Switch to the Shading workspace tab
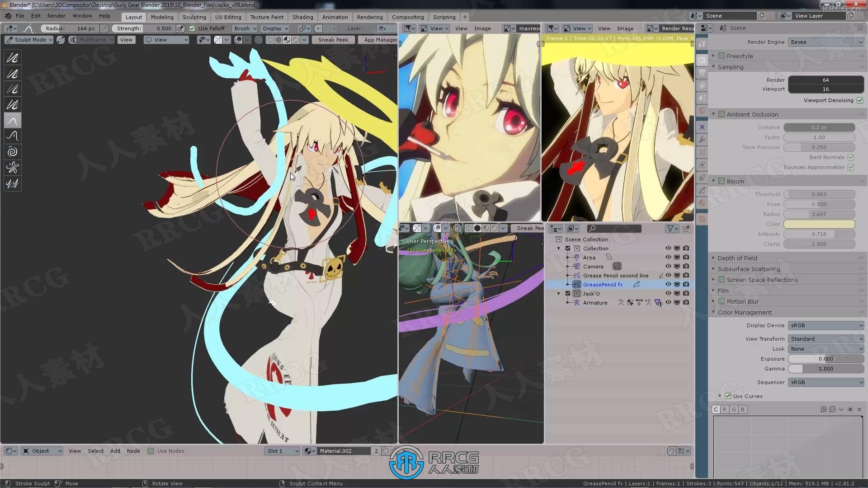The width and height of the screenshot is (868, 488). [302, 17]
